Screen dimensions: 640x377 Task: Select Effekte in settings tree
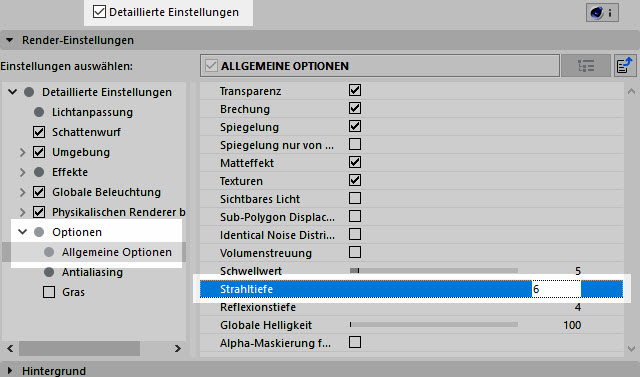coord(70,172)
